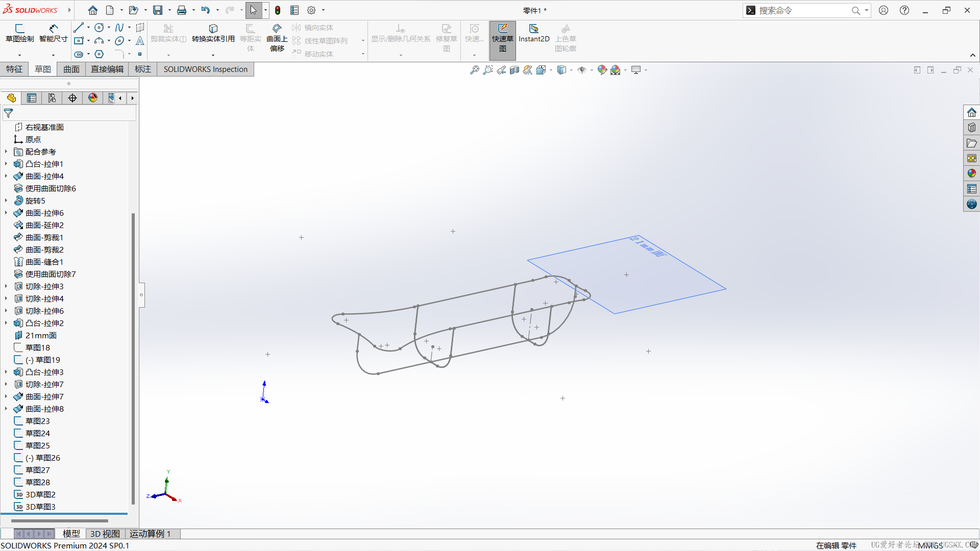Expand 凸台-拉伸1 in the feature tree
The width and height of the screenshot is (980, 551).
tap(6, 164)
